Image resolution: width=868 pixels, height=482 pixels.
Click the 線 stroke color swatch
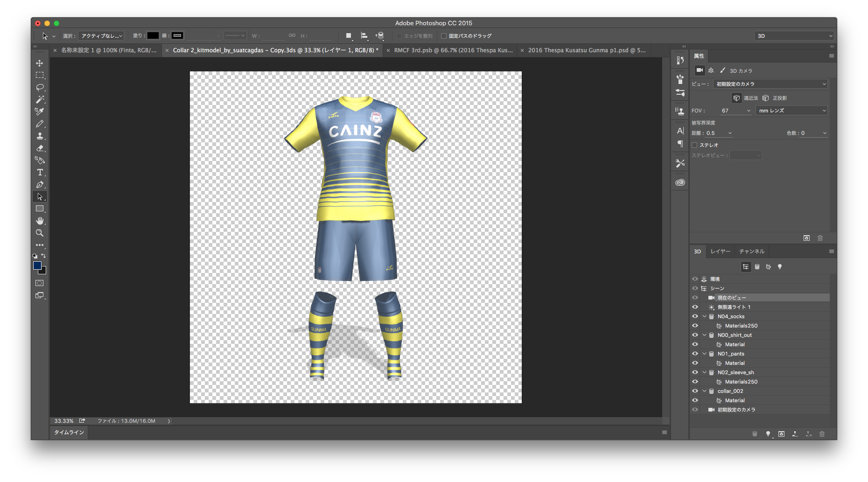click(x=177, y=36)
